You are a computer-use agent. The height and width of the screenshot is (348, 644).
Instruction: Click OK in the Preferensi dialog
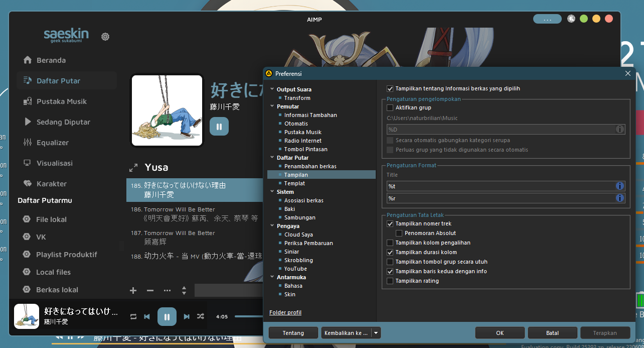pyautogui.click(x=500, y=332)
